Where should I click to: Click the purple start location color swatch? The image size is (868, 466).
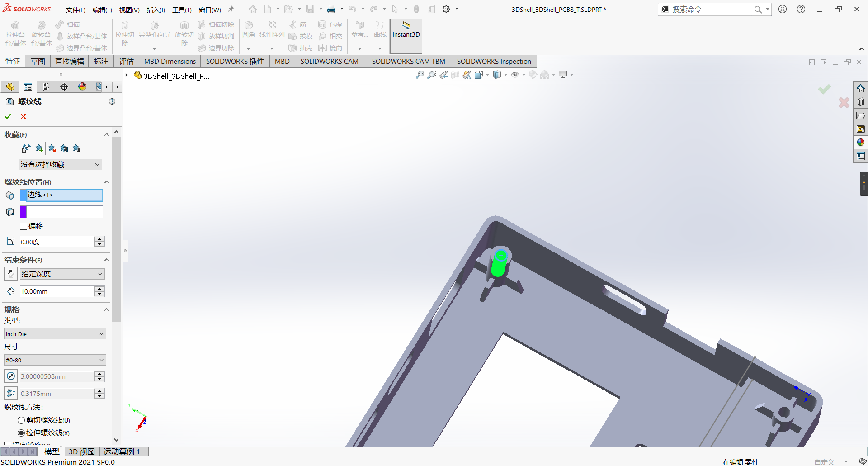click(x=23, y=212)
